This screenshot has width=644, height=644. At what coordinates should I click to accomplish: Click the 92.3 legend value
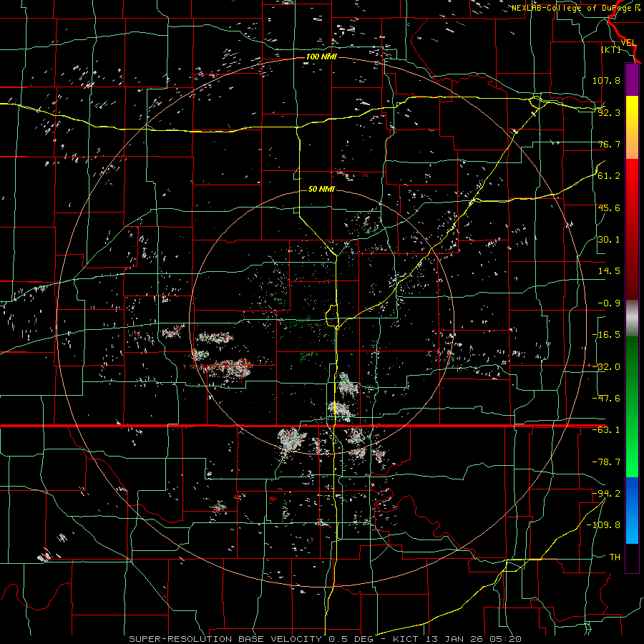tap(609, 112)
